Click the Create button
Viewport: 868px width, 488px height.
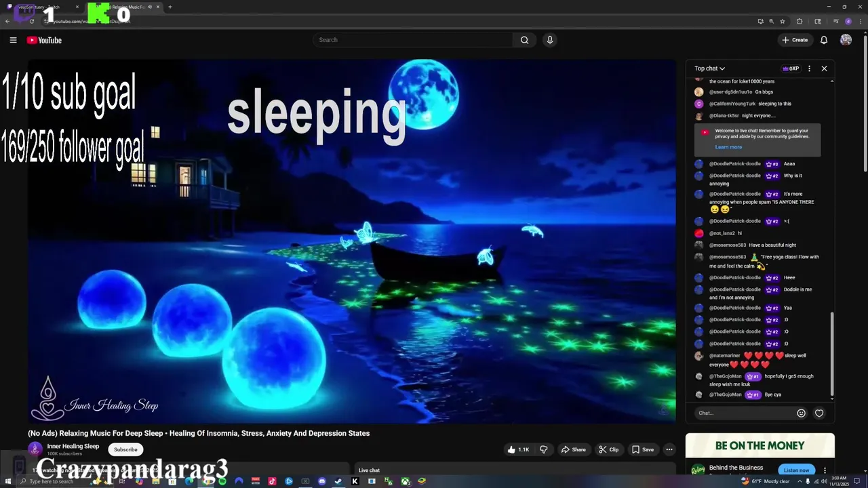(x=795, y=40)
